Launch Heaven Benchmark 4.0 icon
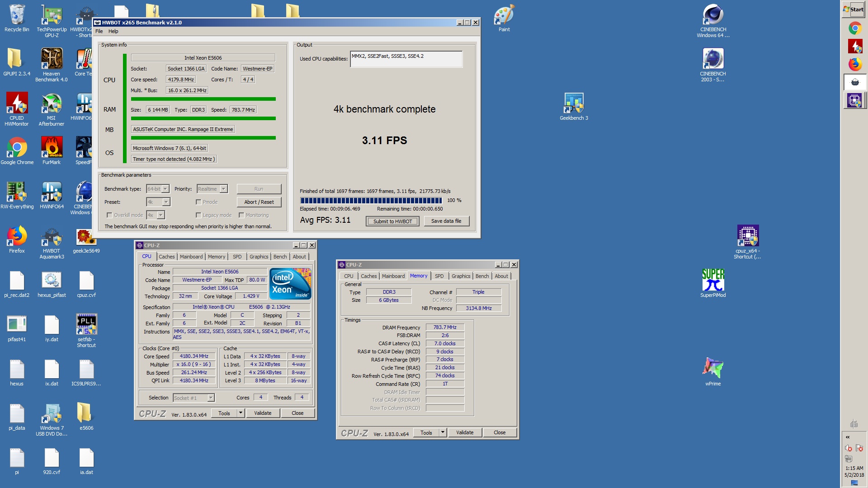This screenshot has width=868, height=488. click(52, 65)
